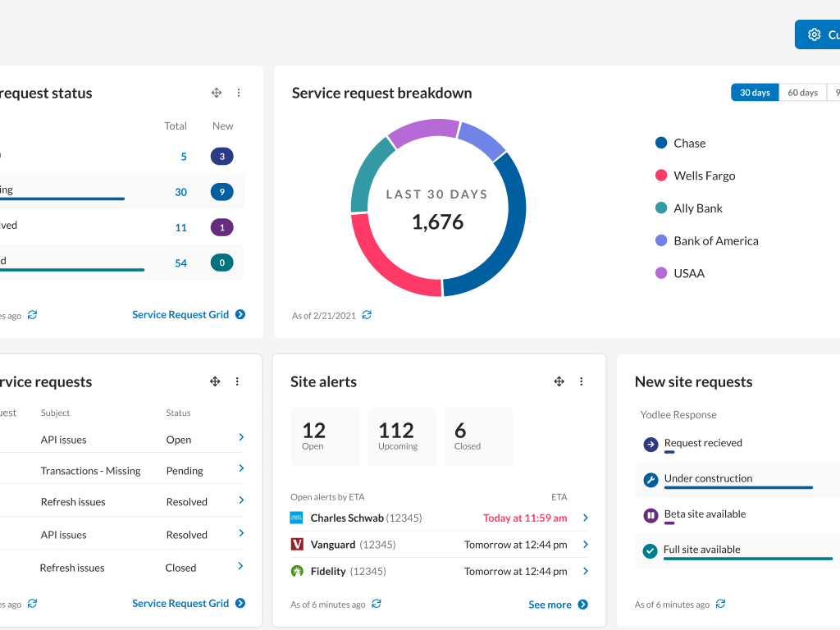Image resolution: width=840 pixels, height=630 pixels.
Task: Click the Status column header
Action: coord(178,413)
